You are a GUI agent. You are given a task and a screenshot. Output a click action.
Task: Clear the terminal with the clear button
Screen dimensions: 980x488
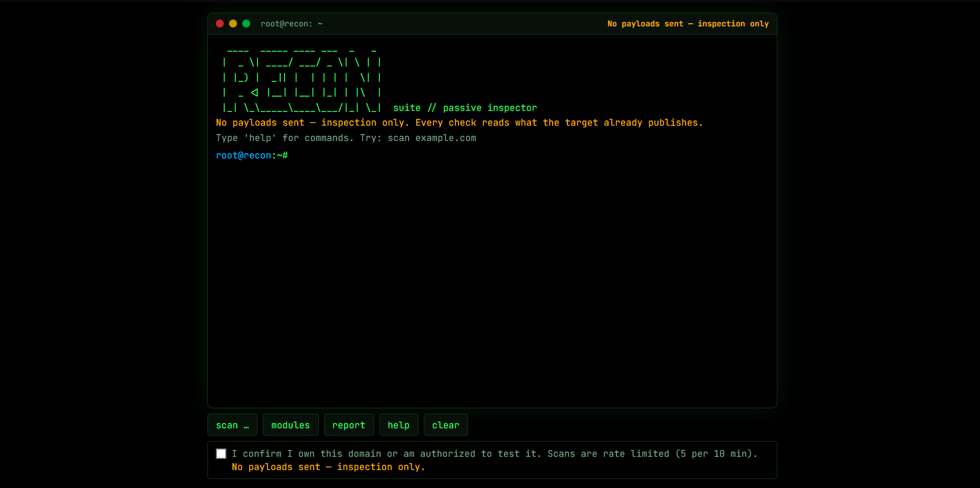(445, 425)
